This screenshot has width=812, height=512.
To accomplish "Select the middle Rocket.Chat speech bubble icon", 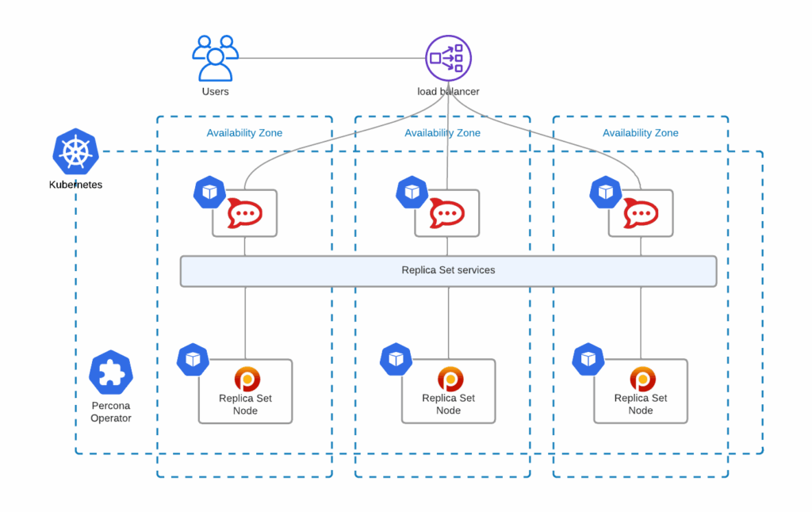I will point(447,213).
